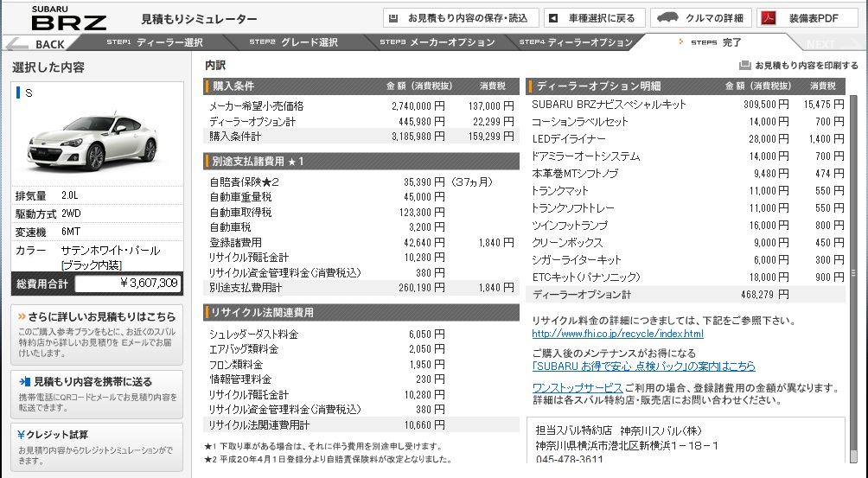The width and height of the screenshot is (868, 478).
Task: Click 自動車取得税 amount 123,300 円
Action: (x=422, y=213)
